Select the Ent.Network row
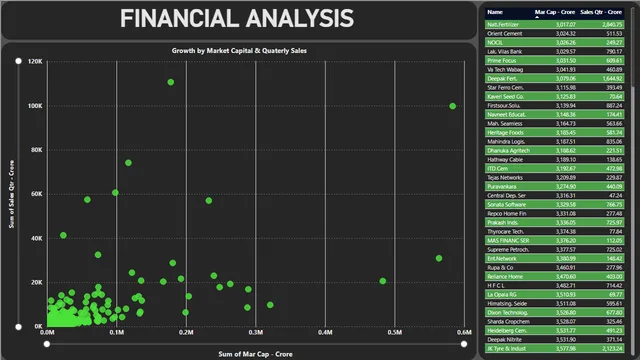 (x=554, y=258)
